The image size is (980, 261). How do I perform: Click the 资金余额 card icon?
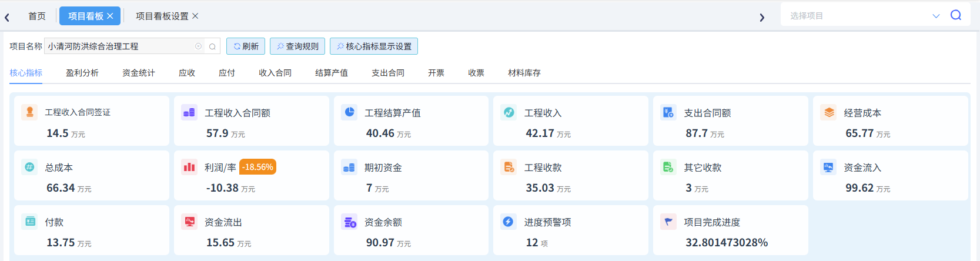pos(349,222)
